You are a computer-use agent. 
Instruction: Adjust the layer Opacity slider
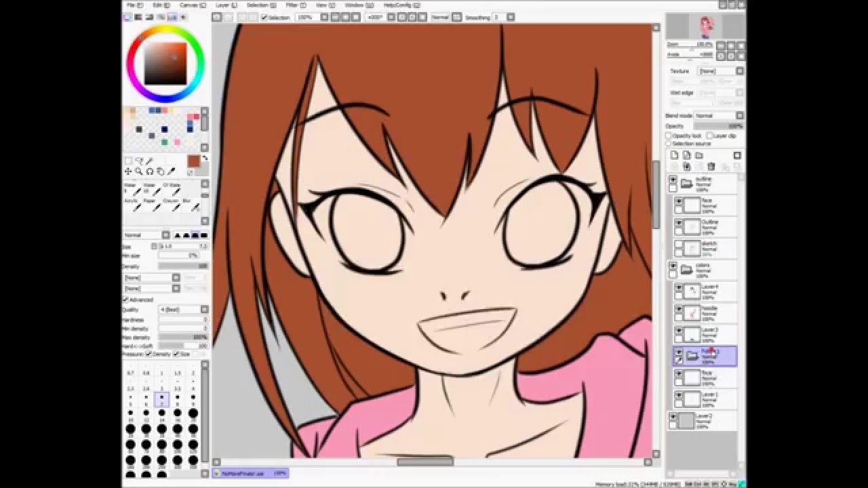point(718,126)
